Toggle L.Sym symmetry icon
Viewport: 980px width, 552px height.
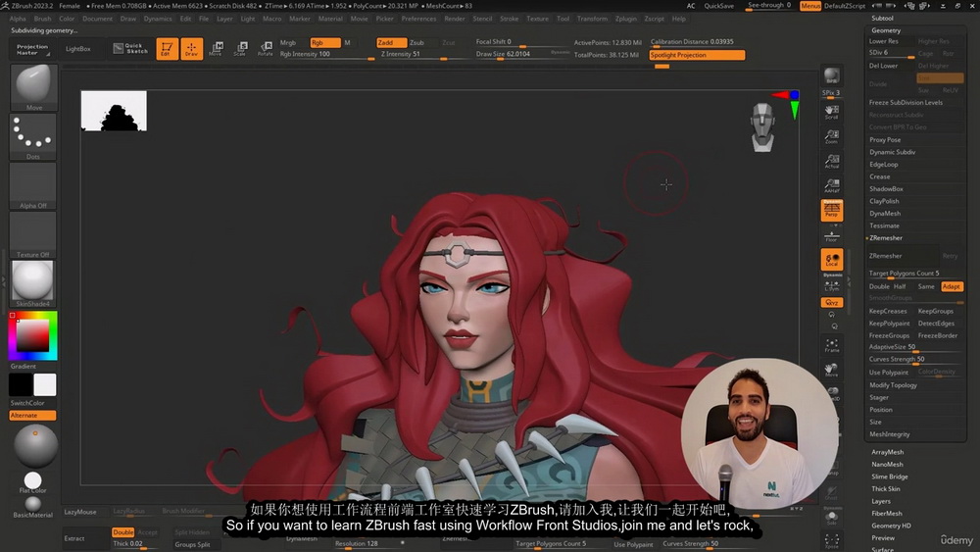832,285
